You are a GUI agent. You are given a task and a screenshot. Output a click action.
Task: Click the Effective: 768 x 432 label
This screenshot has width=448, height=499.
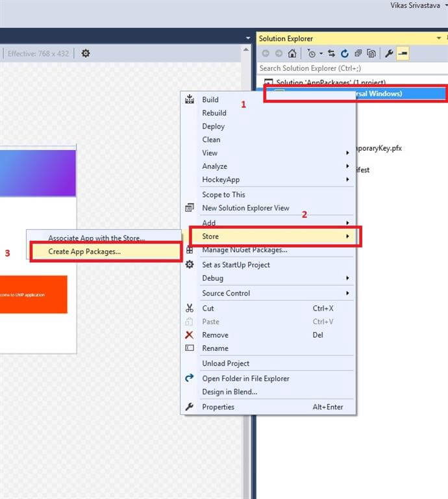38,53
